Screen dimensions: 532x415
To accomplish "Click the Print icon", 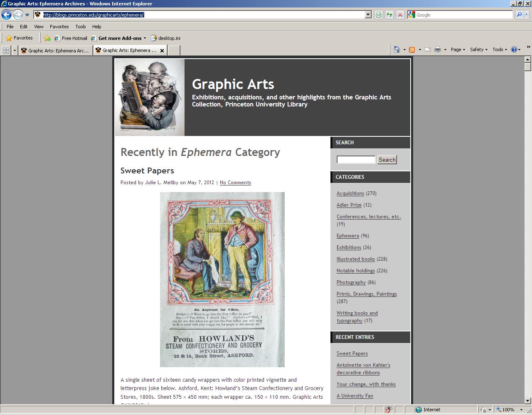I will (x=438, y=49).
